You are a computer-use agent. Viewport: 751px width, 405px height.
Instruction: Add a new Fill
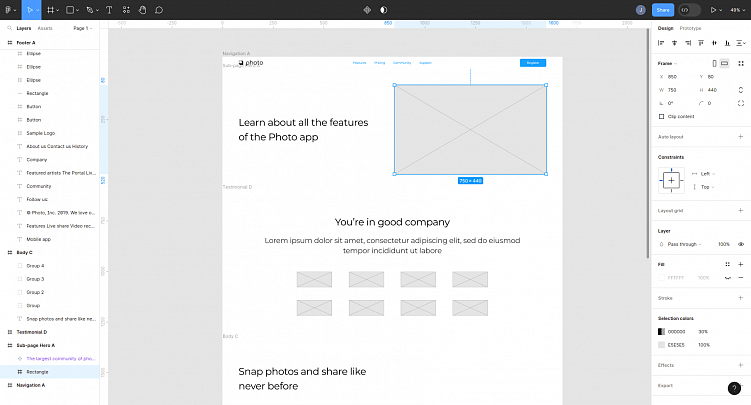[x=740, y=264]
